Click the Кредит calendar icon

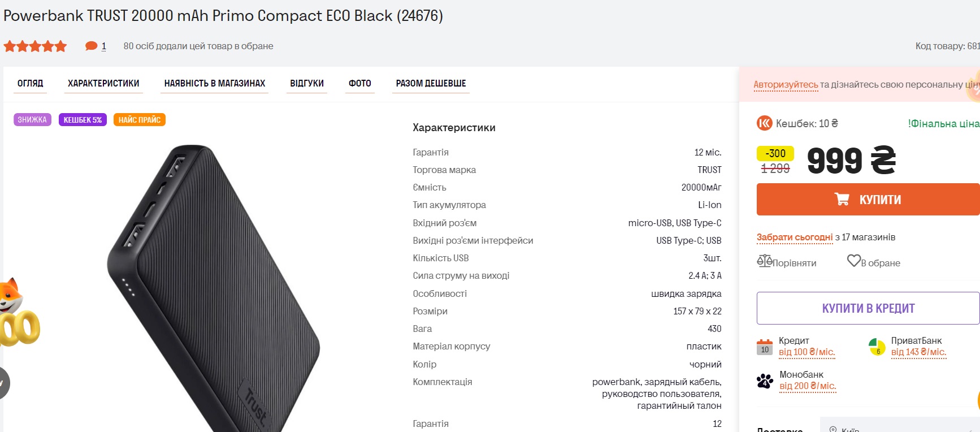(x=765, y=347)
